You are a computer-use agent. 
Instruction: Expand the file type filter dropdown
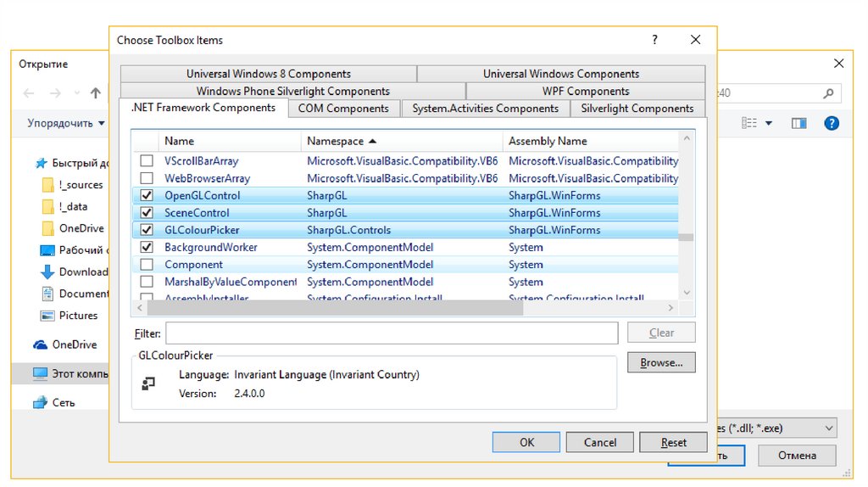coord(828,428)
